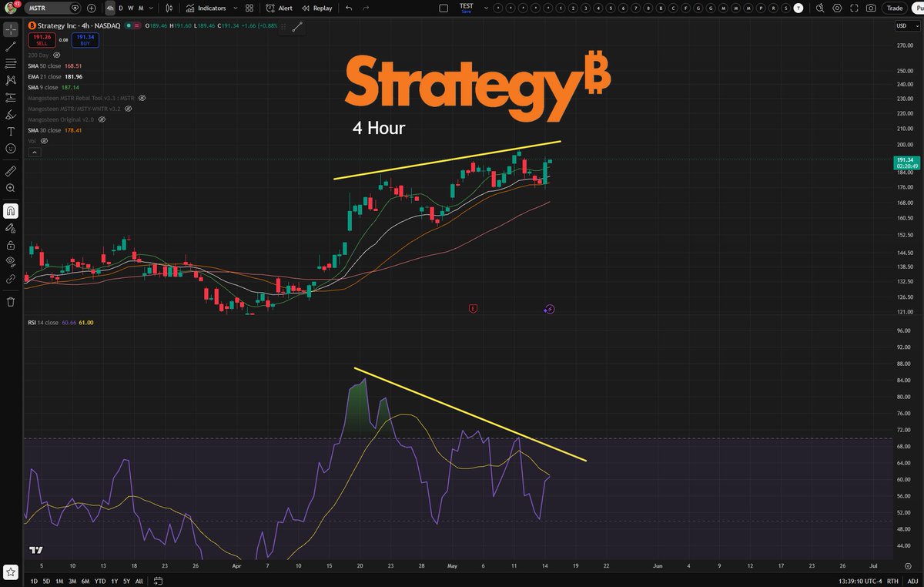Open indicator templates grid icon

pyautogui.click(x=249, y=8)
